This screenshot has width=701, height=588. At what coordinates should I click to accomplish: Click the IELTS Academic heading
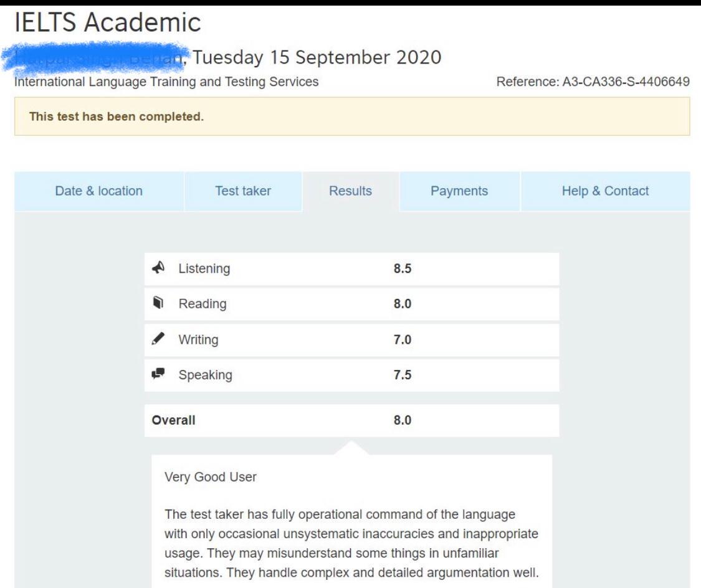(108, 22)
